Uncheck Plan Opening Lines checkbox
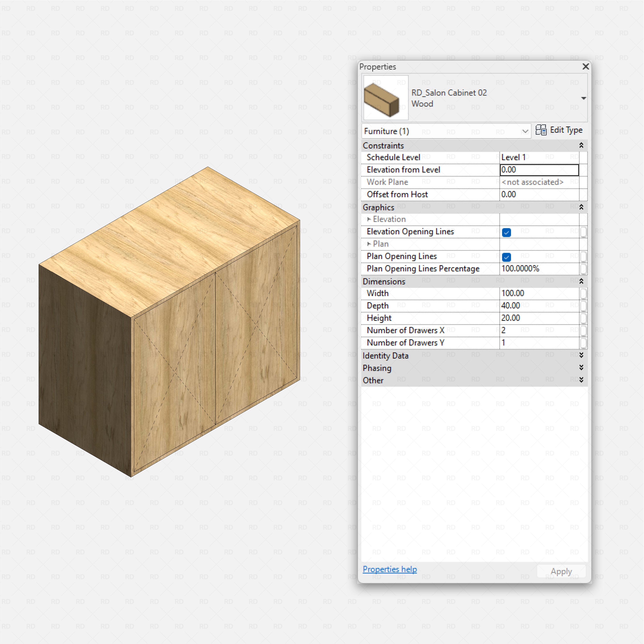Viewport: 644px width, 644px height. pyautogui.click(x=506, y=257)
